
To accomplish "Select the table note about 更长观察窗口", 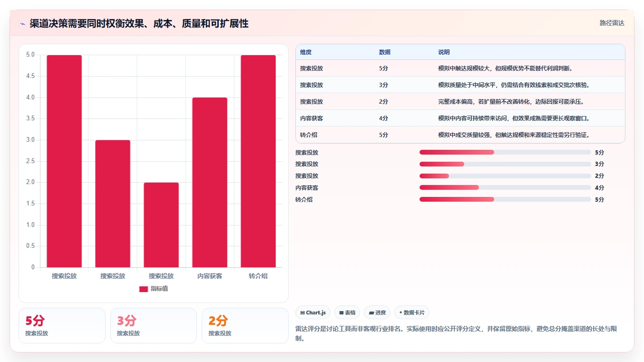I will click(514, 118).
